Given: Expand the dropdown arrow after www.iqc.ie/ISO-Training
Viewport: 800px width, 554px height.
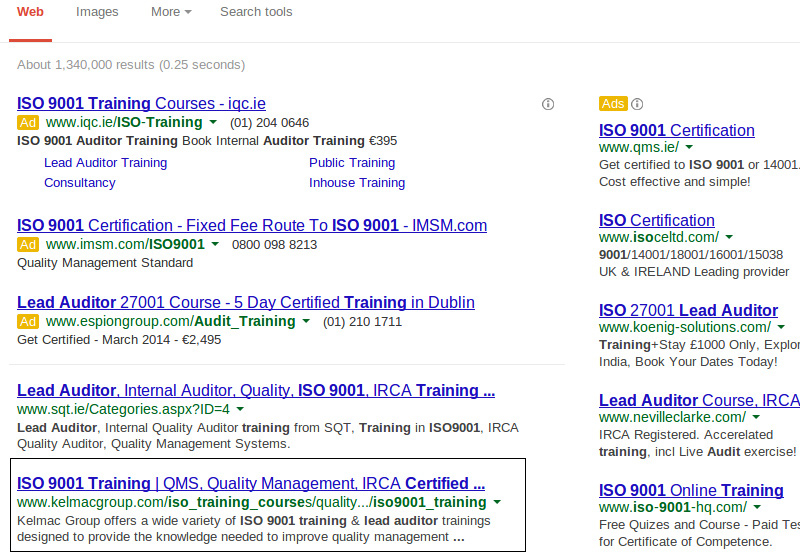Looking at the screenshot, I should pyautogui.click(x=213, y=122).
